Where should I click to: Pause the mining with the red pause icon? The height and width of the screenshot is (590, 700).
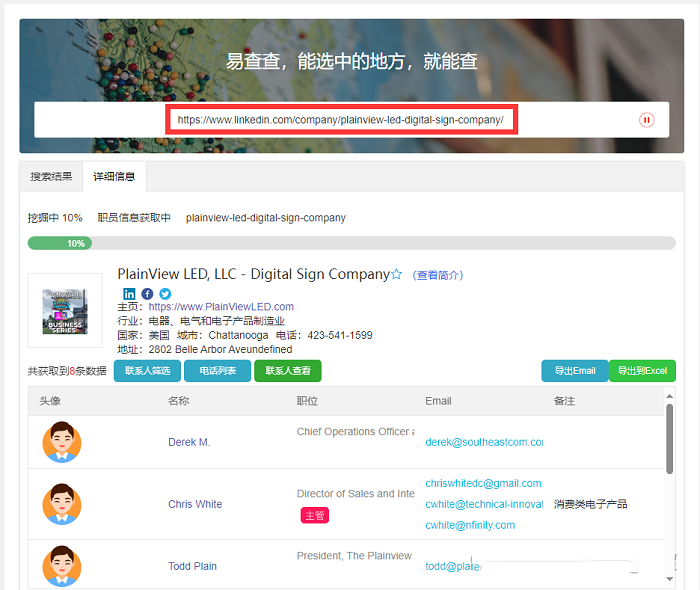click(646, 120)
